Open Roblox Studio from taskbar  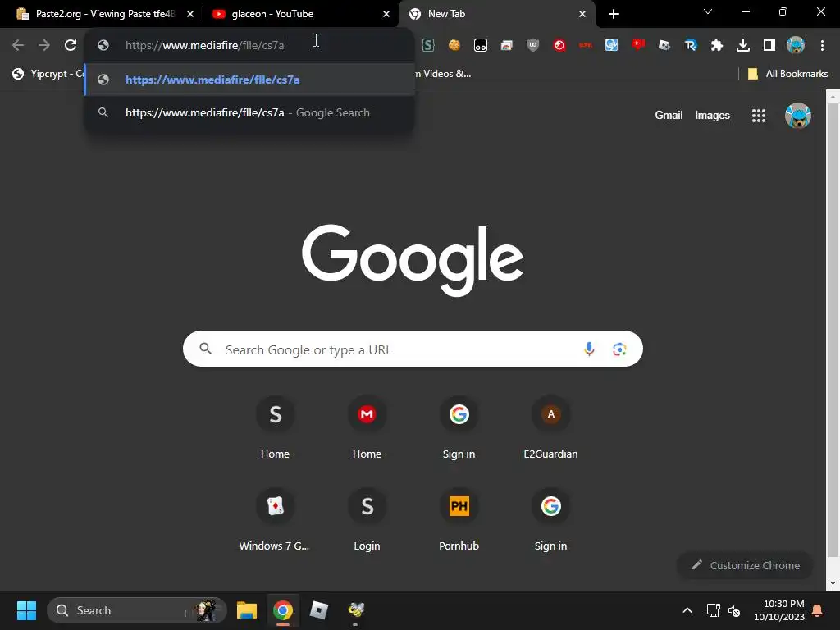pyautogui.click(x=319, y=610)
